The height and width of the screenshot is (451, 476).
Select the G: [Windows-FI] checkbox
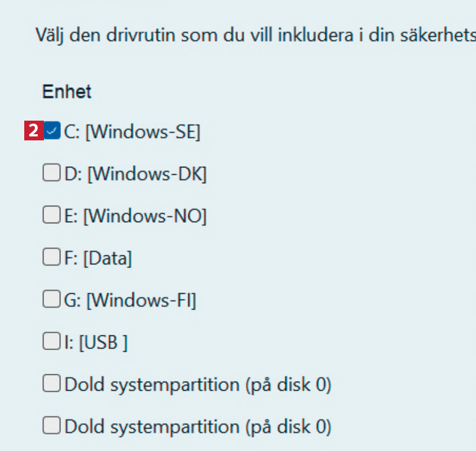[x=51, y=300]
